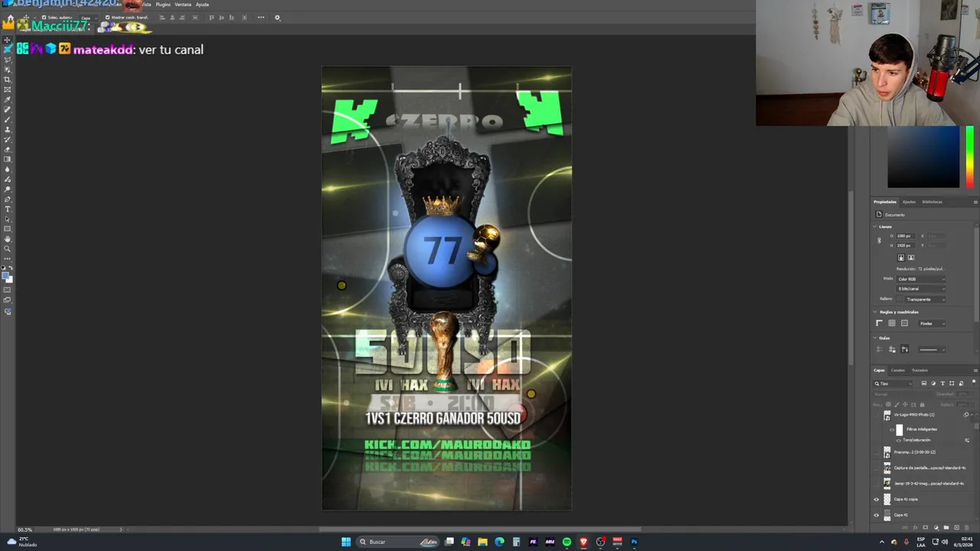Select the Object Selection tool
This screenshot has height=551, width=980.
pos(8,70)
